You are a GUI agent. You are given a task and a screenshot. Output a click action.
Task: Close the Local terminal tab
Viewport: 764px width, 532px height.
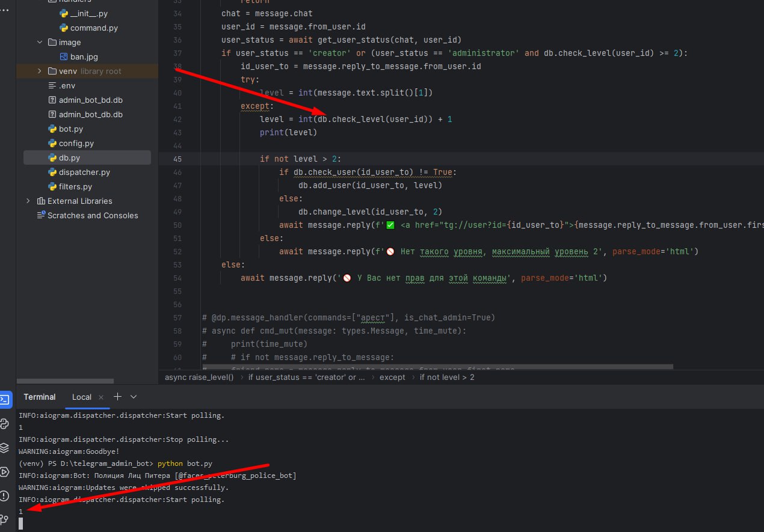pos(101,397)
